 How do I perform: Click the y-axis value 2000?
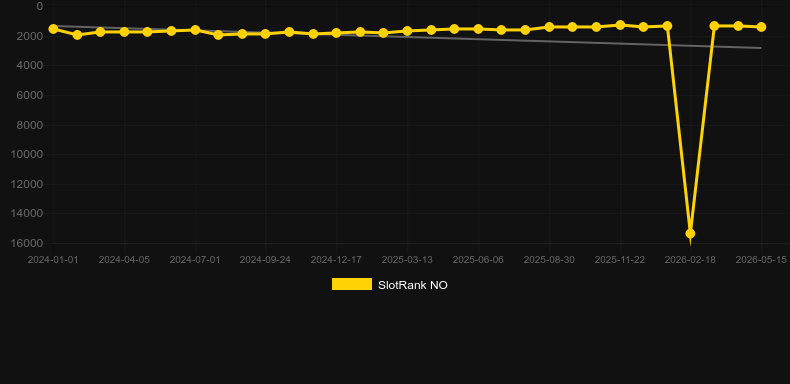(30, 36)
